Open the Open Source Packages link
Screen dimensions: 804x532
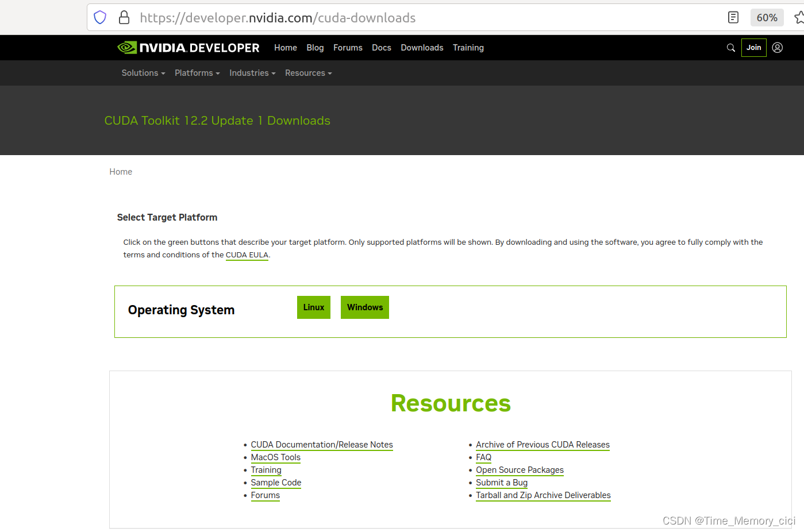pos(520,470)
